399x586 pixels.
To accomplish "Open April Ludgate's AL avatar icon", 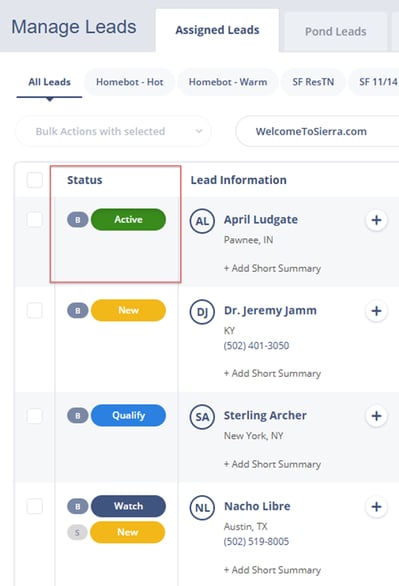I will [202, 221].
